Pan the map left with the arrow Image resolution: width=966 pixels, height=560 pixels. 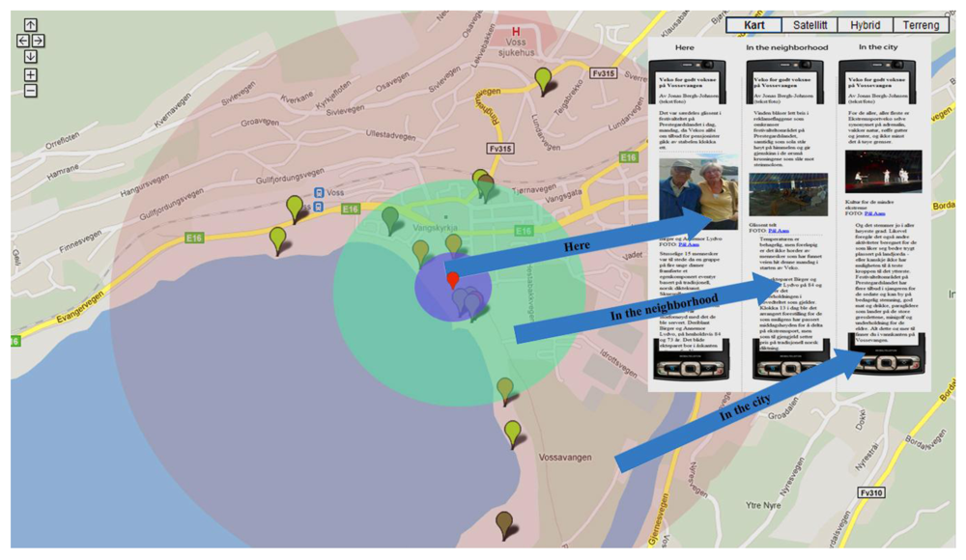tap(23, 41)
